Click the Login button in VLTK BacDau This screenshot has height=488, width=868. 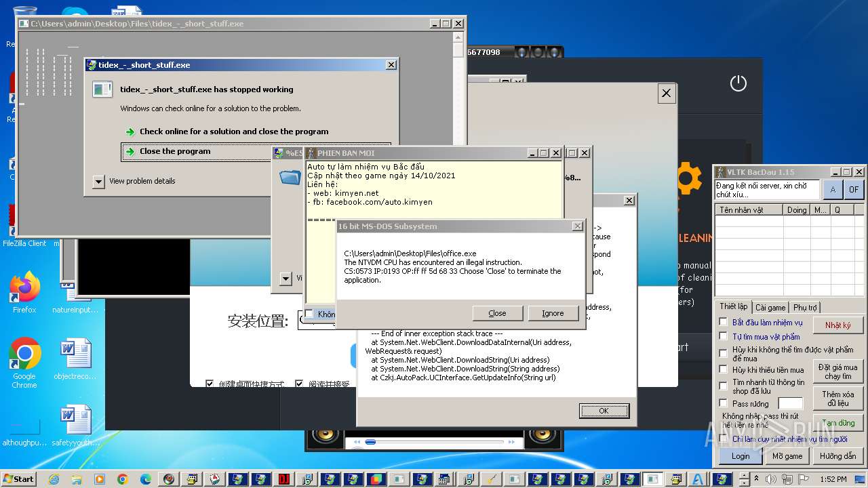point(741,456)
